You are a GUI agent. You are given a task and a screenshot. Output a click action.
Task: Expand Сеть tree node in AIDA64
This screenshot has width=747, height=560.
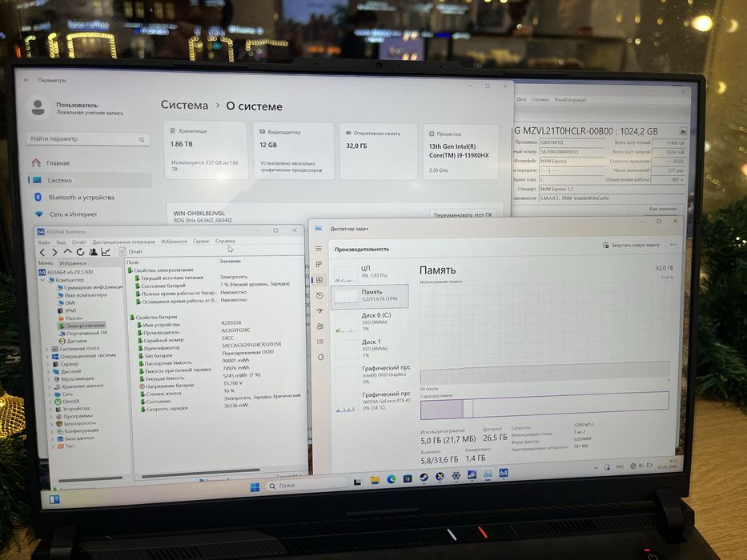(x=50, y=394)
